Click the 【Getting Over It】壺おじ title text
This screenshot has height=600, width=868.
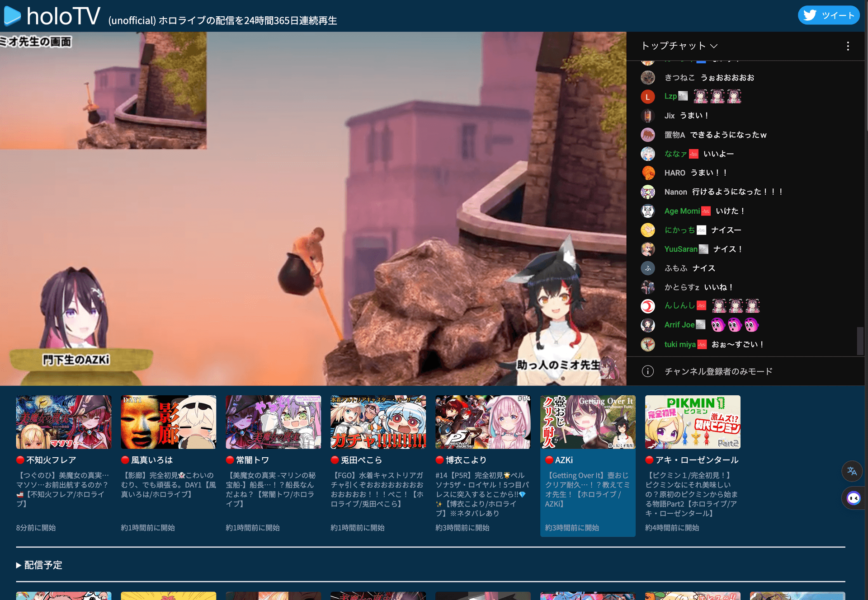tap(588, 489)
